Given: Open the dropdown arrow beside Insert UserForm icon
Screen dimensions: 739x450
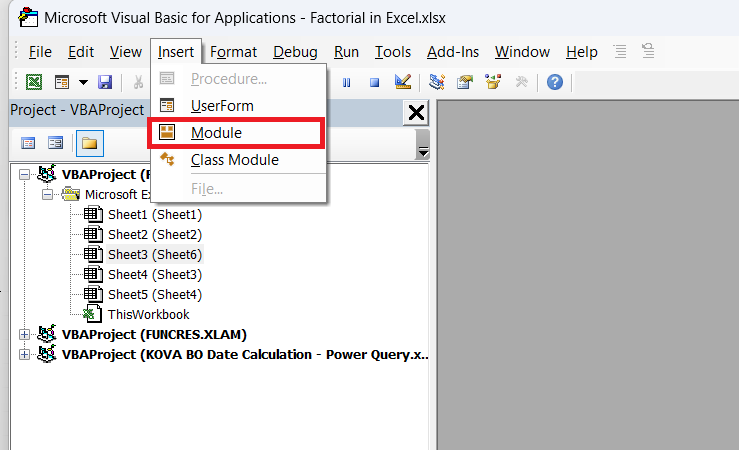Looking at the screenshot, I should pyautogui.click(x=83, y=82).
